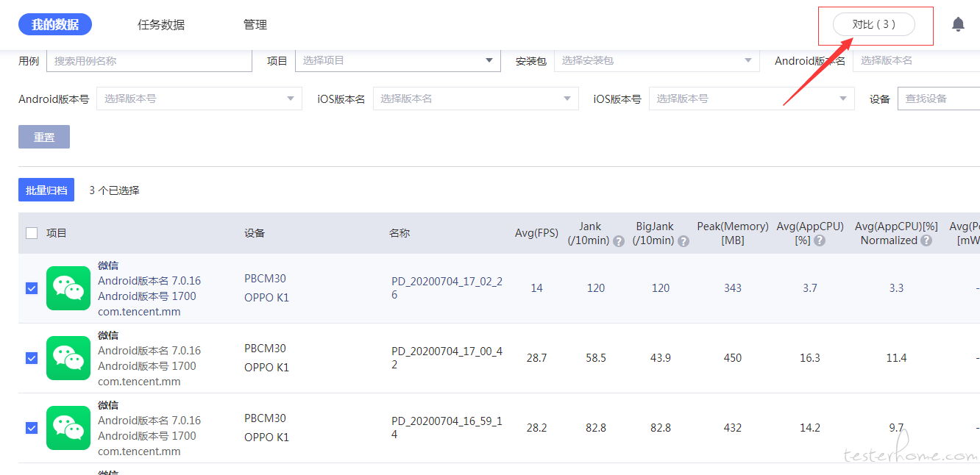Switch to the 任务数据 tab
Image resolution: width=980 pixels, height=475 pixels.
pos(161,25)
